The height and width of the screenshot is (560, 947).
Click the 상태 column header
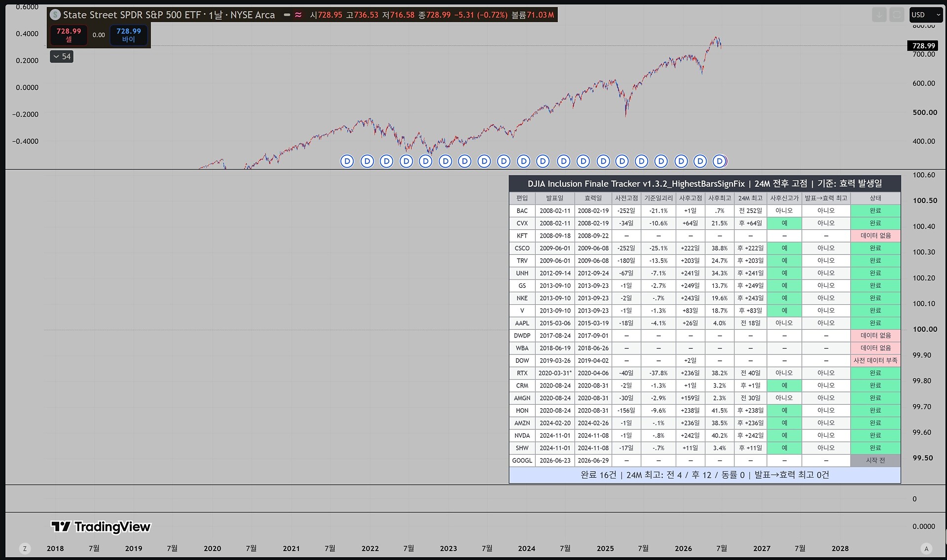tap(875, 198)
